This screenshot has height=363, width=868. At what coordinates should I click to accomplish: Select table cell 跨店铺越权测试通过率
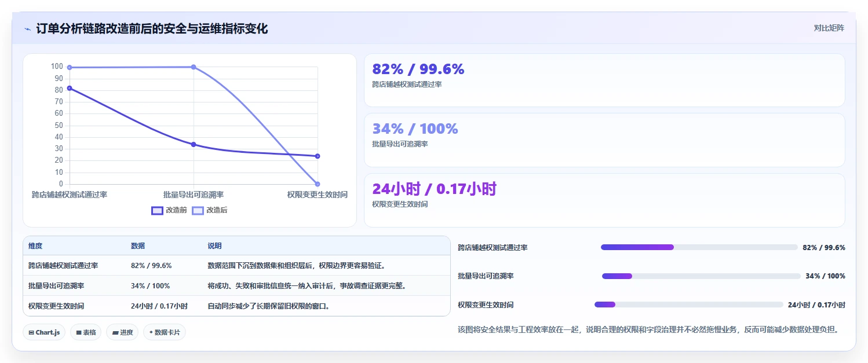click(63, 266)
